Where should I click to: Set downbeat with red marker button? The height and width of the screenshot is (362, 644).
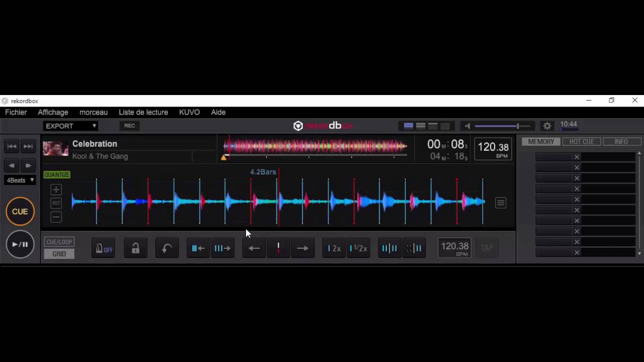coord(278,248)
